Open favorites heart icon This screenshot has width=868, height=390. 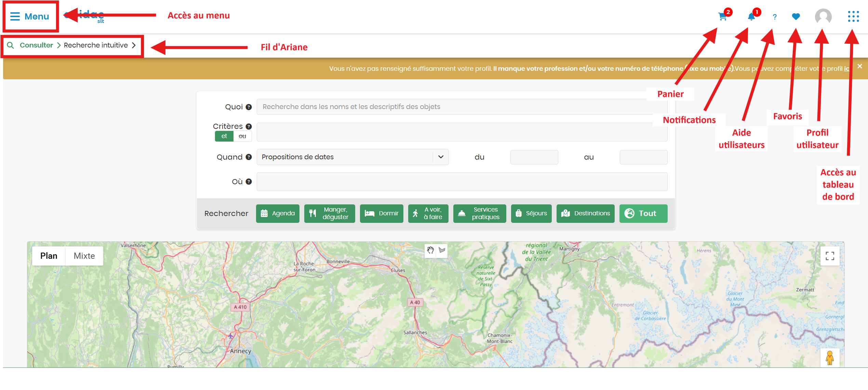coord(796,16)
